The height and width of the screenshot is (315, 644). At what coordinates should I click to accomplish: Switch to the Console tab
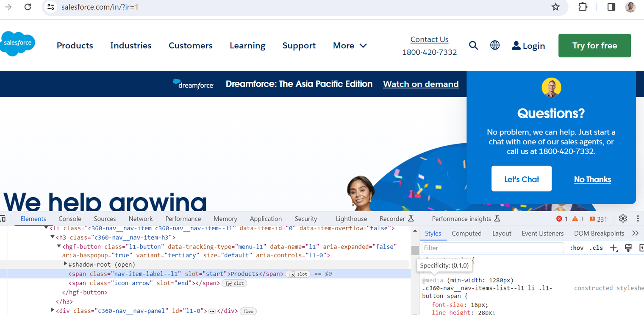coord(70,219)
